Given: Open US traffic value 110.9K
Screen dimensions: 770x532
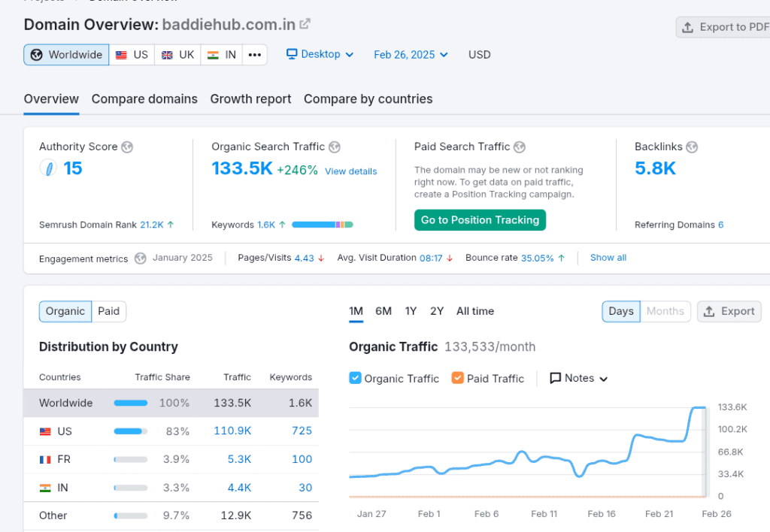Looking at the screenshot, I should (x=232, y=431).
